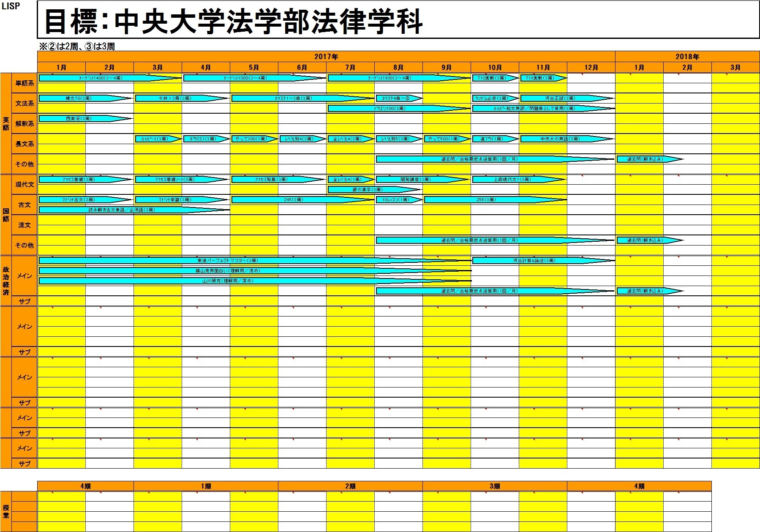Click the 長文系 row label

pos(25,144)
